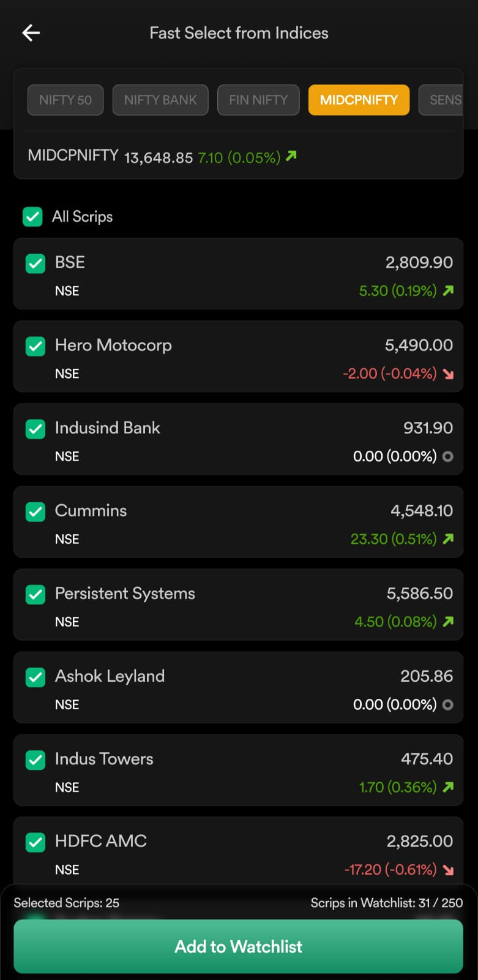Tap the back arrow icon
The width and height of the screenshot is (478, 980).
(31, 33)
